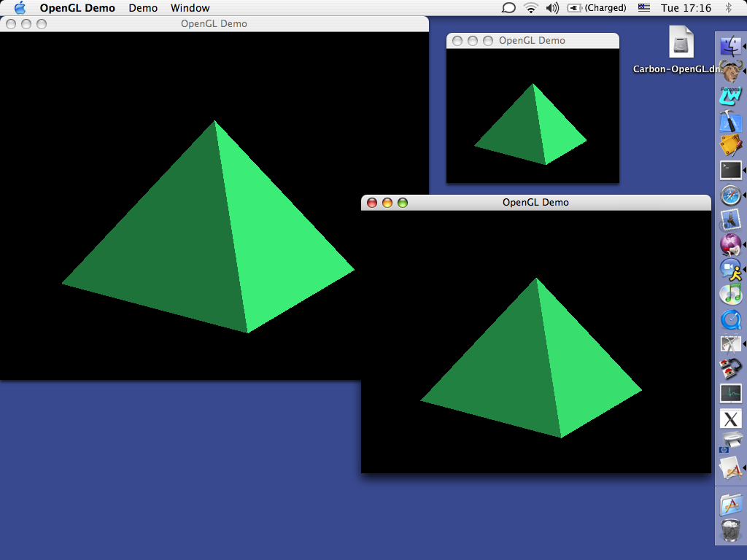The width and height of the screenshot is (747, 560).
Task: Click the green zoom button on front window
Action: [403, 203]
